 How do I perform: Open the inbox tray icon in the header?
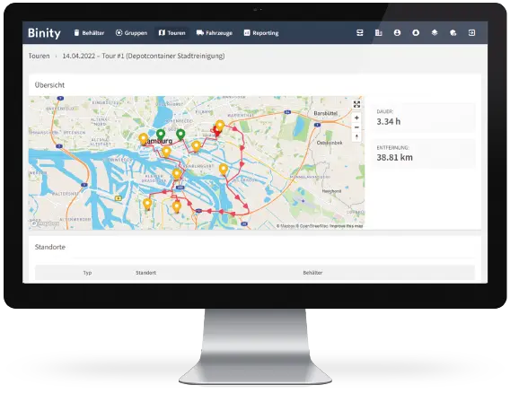click(x=360, y=33)
